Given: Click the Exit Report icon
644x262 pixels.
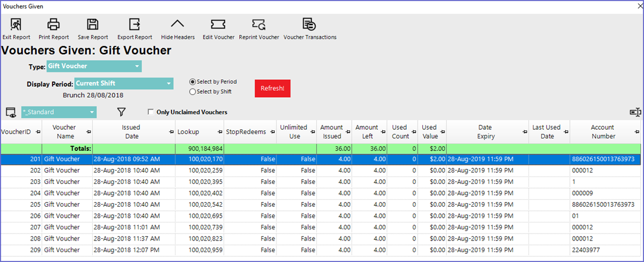Looking at the screenshot, I should tap(16, 24).
